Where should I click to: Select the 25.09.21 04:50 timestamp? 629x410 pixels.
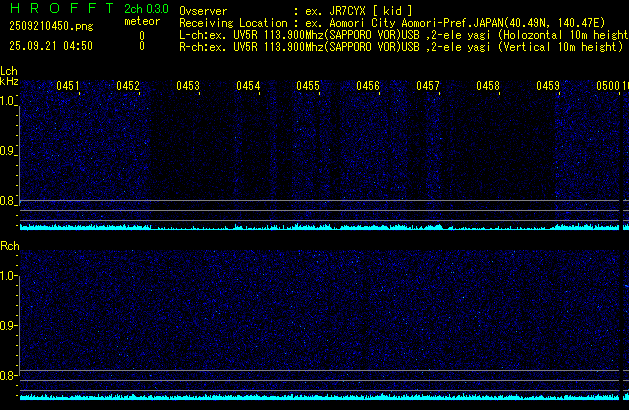(x=50, y=46)
